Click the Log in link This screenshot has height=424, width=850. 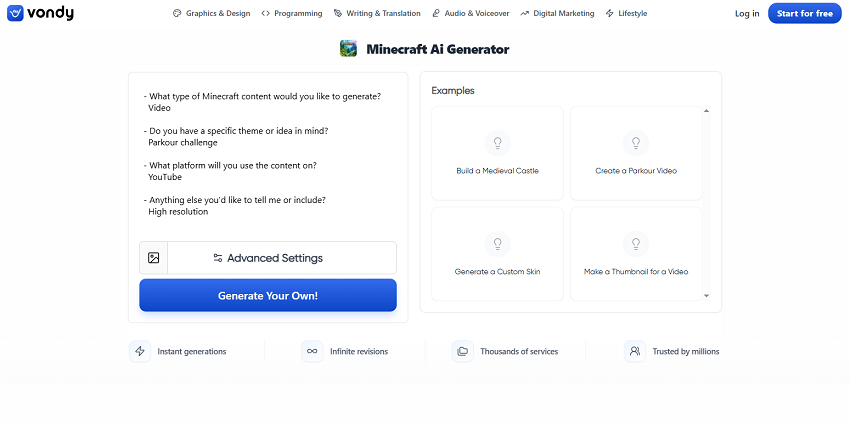coord(747,14)
